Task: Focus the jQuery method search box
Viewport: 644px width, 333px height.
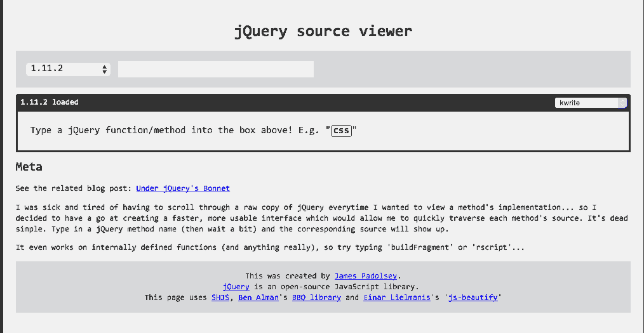Action: [x=215, y=69]
